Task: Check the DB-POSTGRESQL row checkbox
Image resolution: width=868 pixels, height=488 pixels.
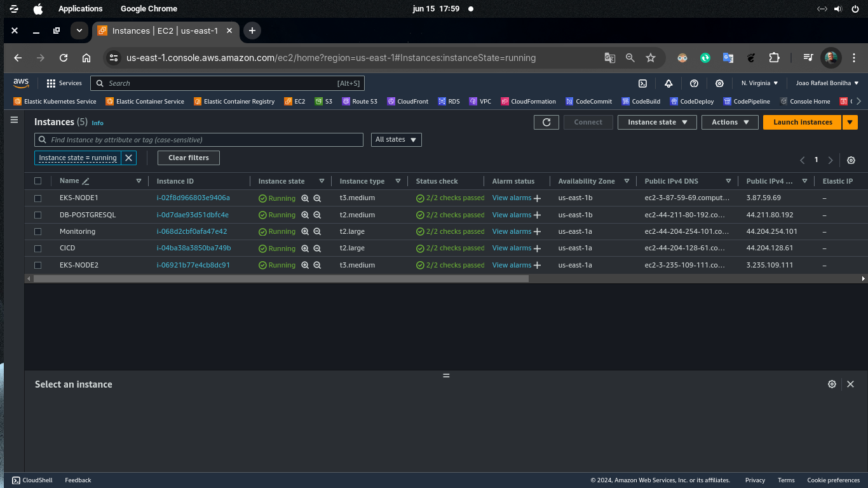Action: 38,215
